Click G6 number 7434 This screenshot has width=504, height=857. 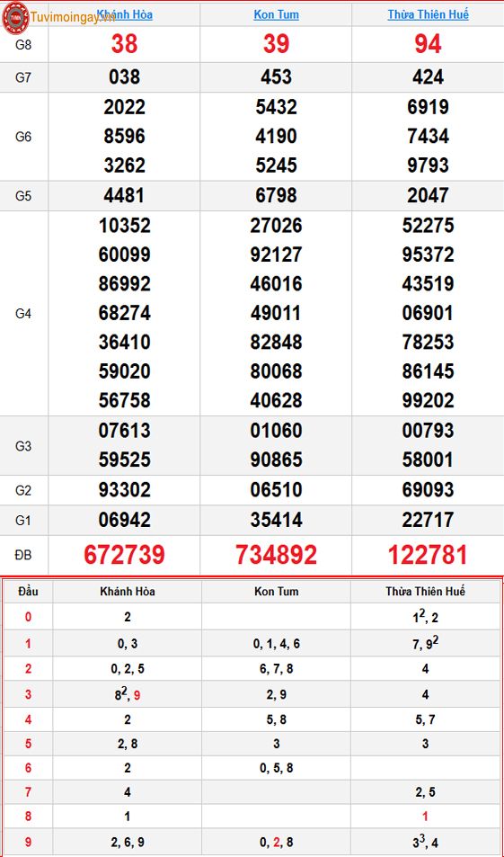[x=429, y=136]
